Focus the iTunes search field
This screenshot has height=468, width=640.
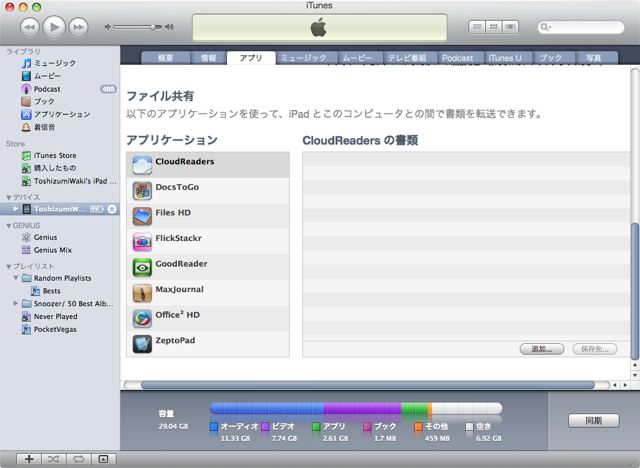pos(581,27)
